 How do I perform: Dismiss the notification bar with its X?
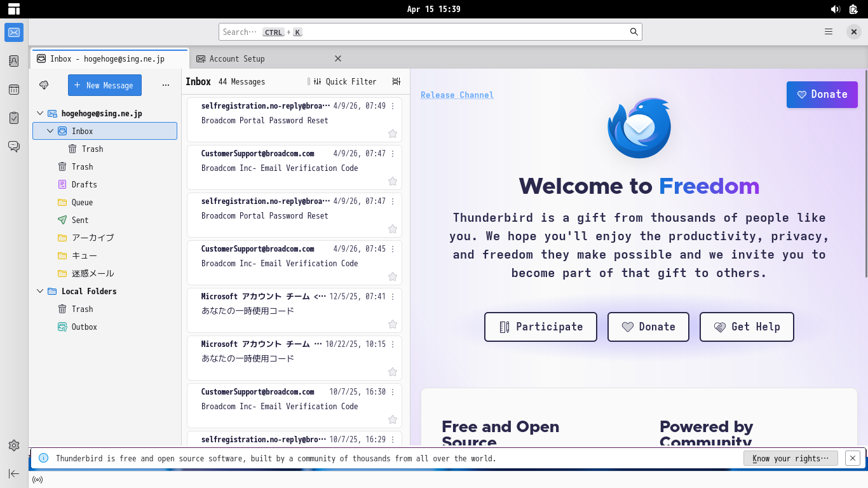coord(853,457)
